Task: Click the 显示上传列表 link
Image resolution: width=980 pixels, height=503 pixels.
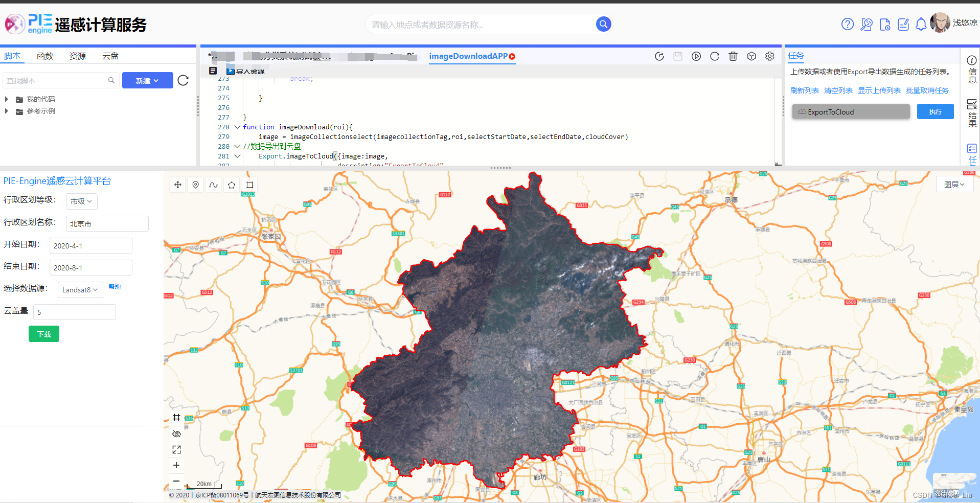Action: (879, 90)
